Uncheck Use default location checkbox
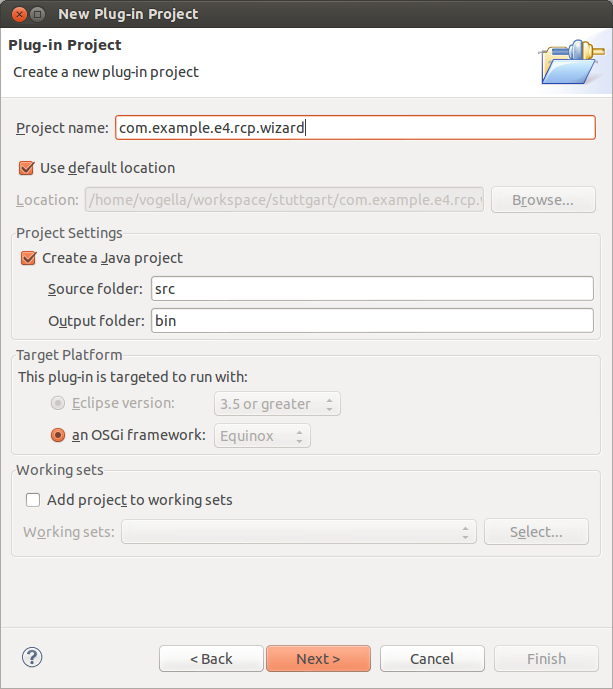This screenshot has width=613, height=689. [26, 168]
